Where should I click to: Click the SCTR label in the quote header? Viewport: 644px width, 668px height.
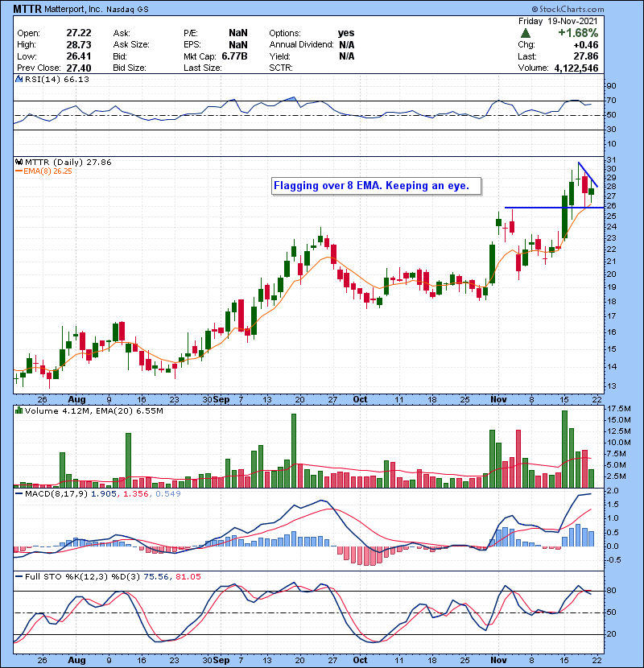(281, 68)
